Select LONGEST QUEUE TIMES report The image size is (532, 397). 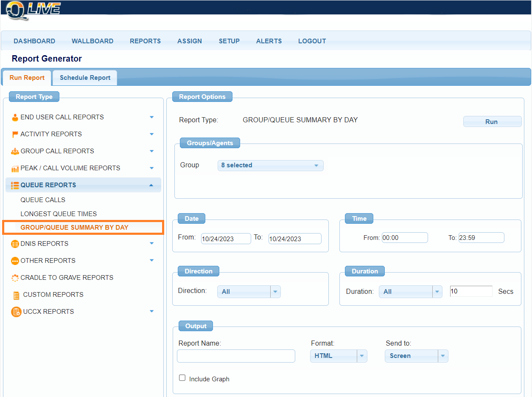pyautogui.click(x=59, y=214)
